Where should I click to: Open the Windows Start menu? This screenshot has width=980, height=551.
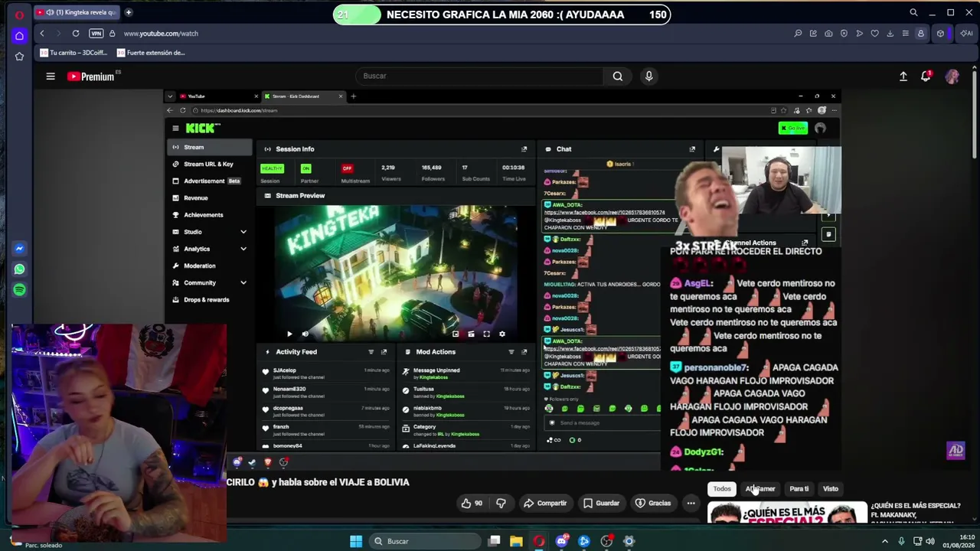[x=356, y=541]
